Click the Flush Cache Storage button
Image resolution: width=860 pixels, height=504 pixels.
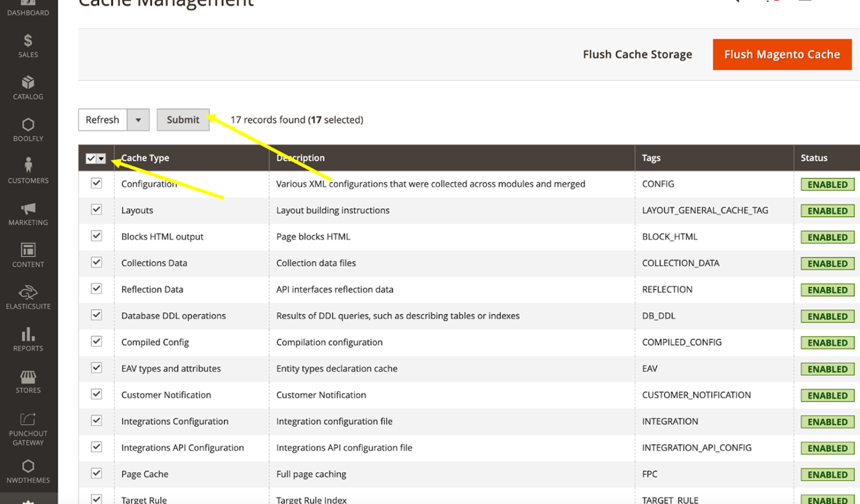tap(637, 54)
